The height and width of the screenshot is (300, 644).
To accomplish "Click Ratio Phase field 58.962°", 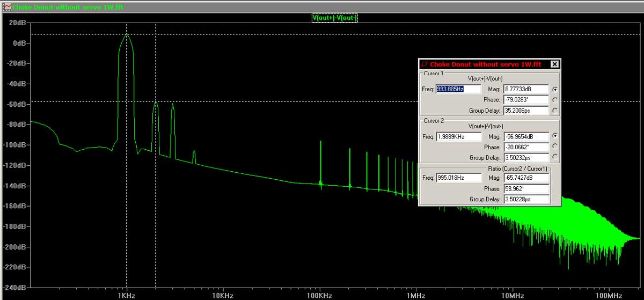I will pyautogui.click(x=526, y=189).
